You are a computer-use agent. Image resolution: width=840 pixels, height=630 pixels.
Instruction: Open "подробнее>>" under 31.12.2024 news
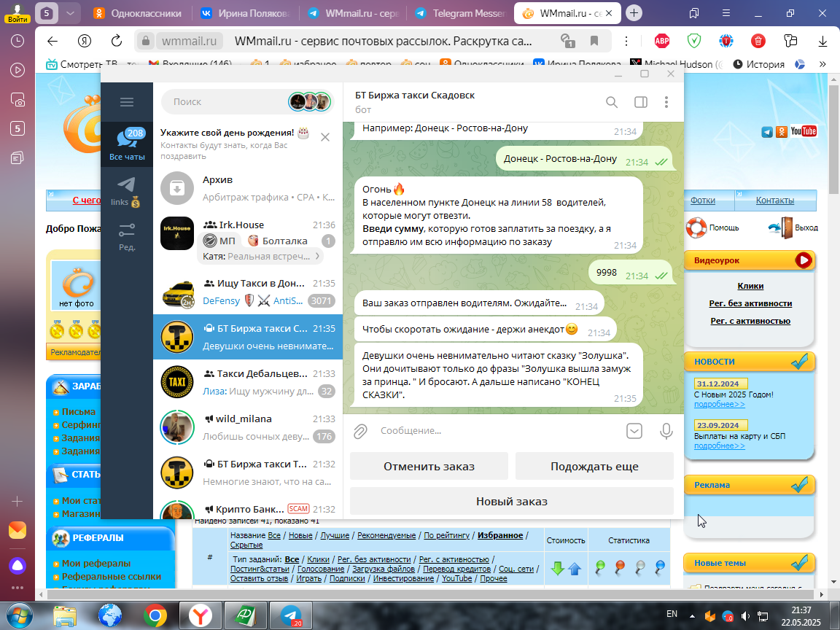tap(720, 405)
